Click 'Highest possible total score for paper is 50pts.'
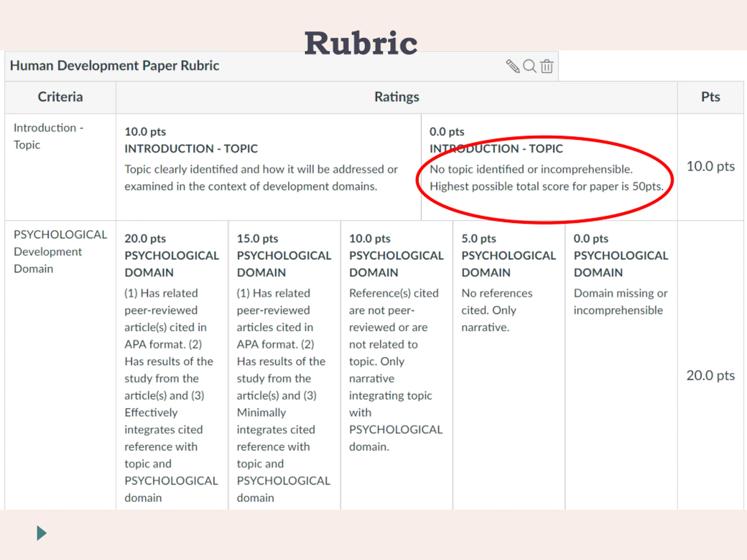This screenshot has width=747, height=560. pyautogui.click(x=547, y=186)
